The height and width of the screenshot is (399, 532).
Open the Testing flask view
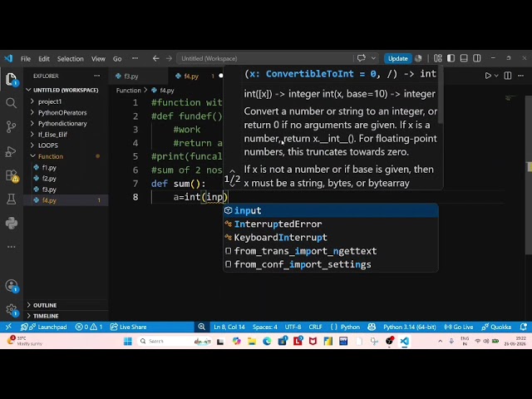[x=11, y=199]
